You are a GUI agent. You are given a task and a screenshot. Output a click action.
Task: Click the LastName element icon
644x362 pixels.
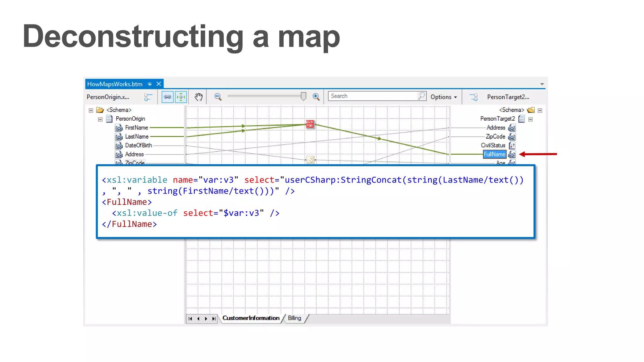[119, 136]
